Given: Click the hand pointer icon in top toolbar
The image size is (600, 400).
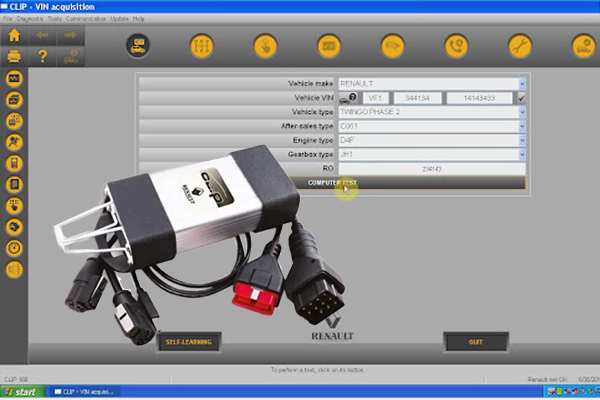Looking at the screenshot, I should click(x=264, y=45).
